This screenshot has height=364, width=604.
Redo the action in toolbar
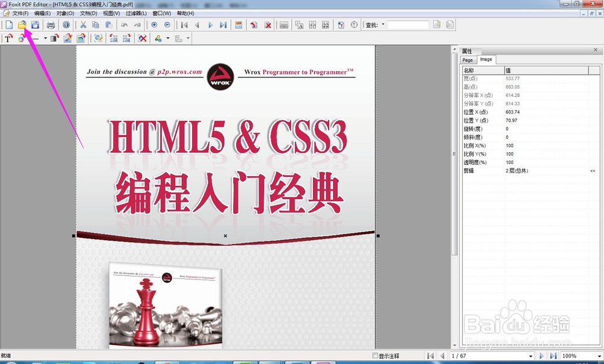137,25
